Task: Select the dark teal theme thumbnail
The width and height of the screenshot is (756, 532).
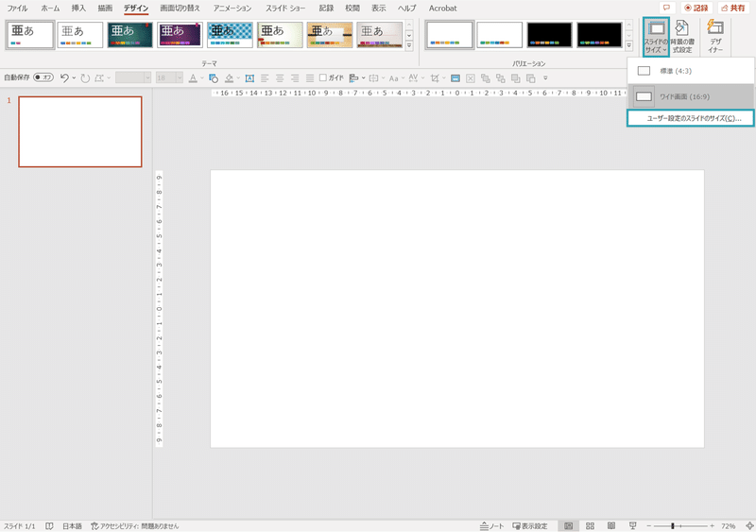Action: click(x=129, y=35)
